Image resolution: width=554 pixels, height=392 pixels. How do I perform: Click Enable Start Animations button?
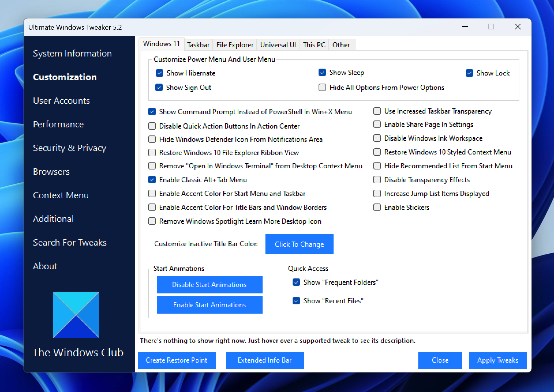click(209, 305)
